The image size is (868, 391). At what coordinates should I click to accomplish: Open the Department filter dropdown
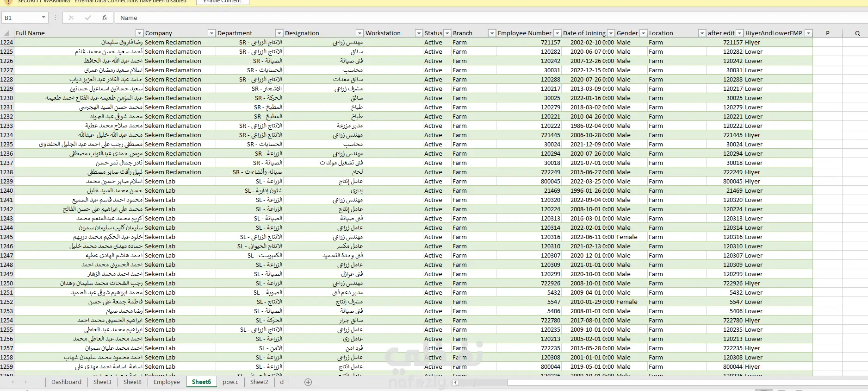(279, 33)
